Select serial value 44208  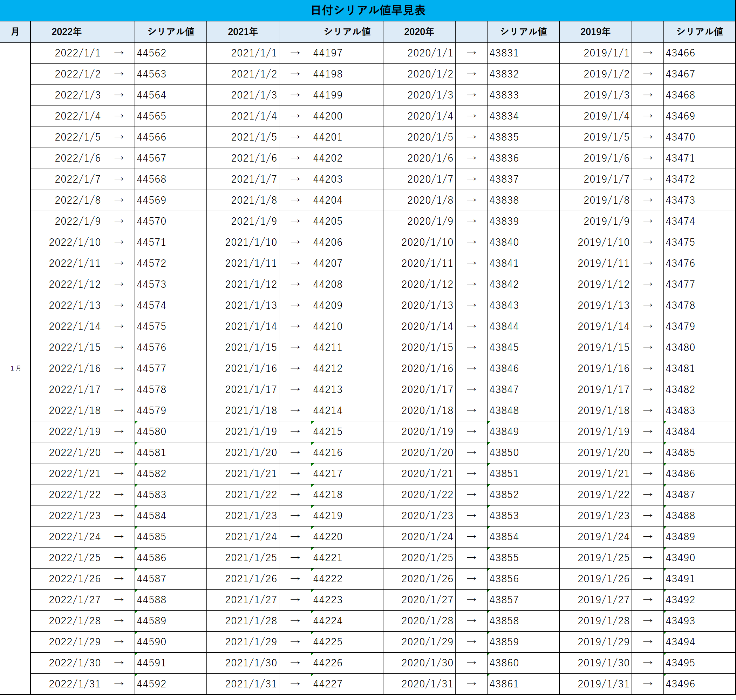coord(347,284)
